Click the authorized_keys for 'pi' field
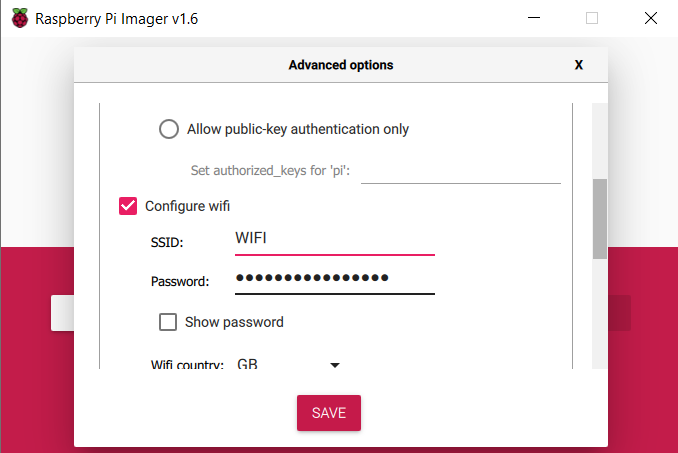Image resolution: width=678 pixels, height=453 pixels. pos(461,172)
